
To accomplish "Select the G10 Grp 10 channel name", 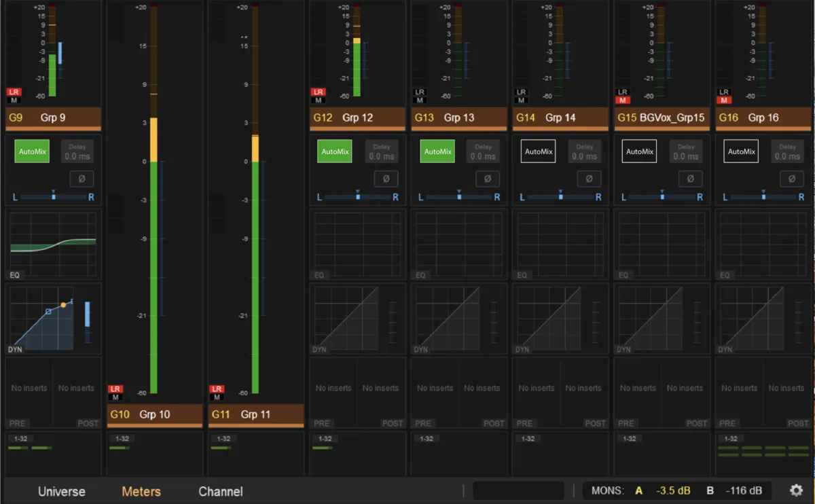I will coord(155,414).
